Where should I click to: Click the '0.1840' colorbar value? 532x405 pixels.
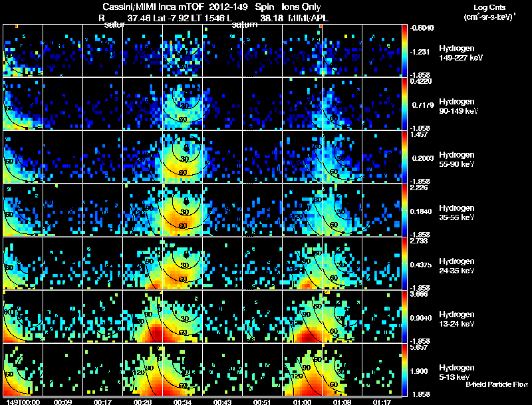click(x=421, y=211)
